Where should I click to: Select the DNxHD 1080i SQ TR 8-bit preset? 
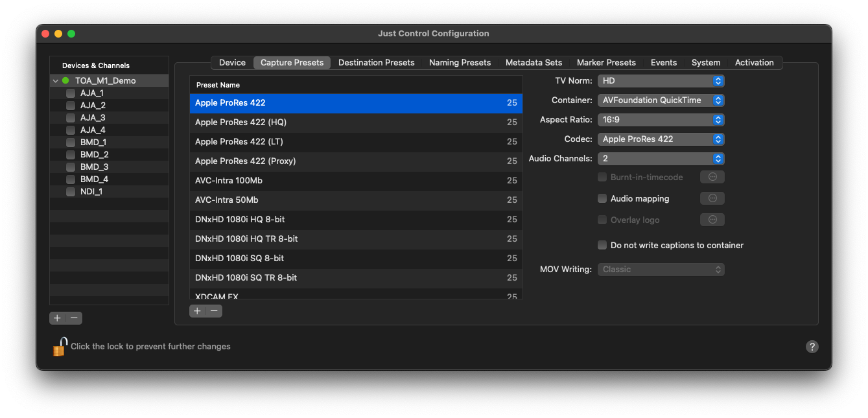[356, 278]
